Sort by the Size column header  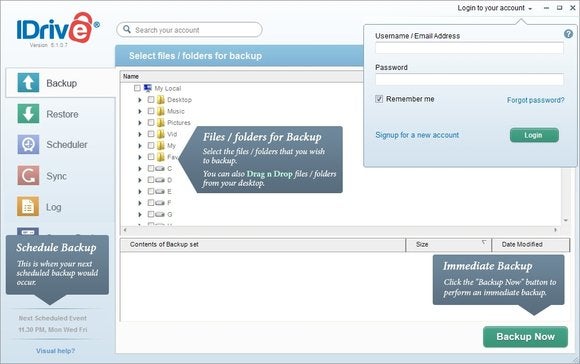point(448,245)
